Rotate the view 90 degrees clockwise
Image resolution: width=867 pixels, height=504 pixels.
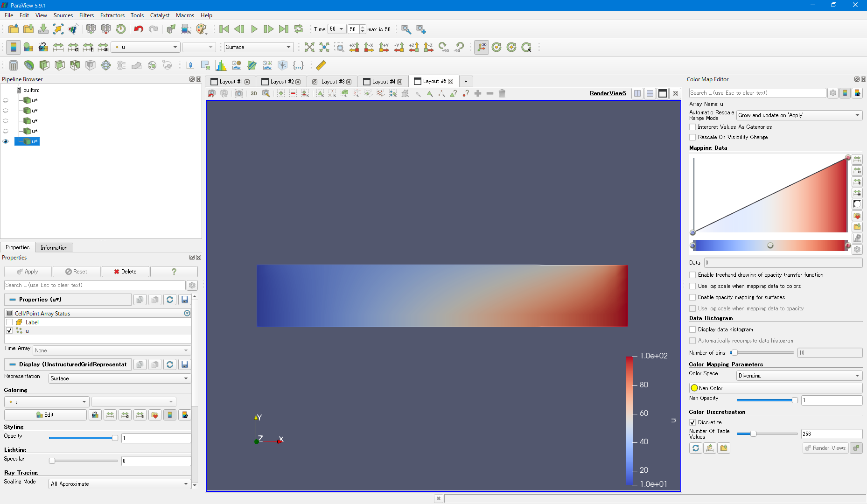tap(444, 47)
